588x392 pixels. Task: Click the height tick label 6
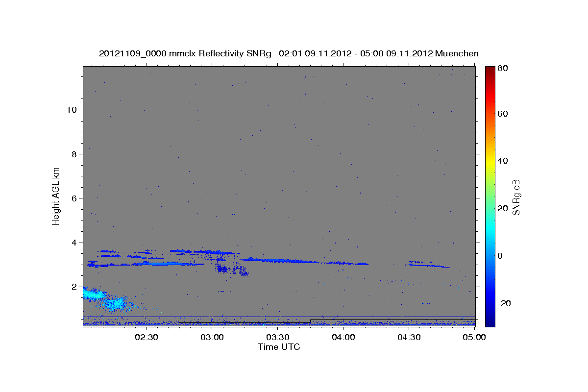pyautogui.click(x=74, y=198)
